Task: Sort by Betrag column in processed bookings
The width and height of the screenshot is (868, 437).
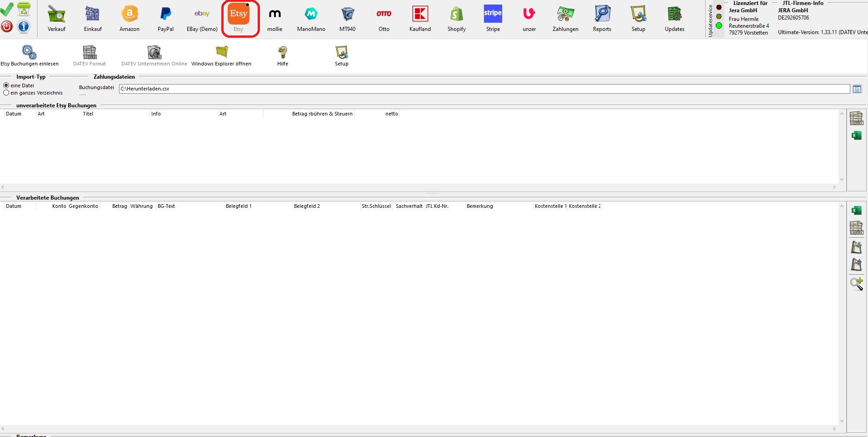Action: pos(120,206)
